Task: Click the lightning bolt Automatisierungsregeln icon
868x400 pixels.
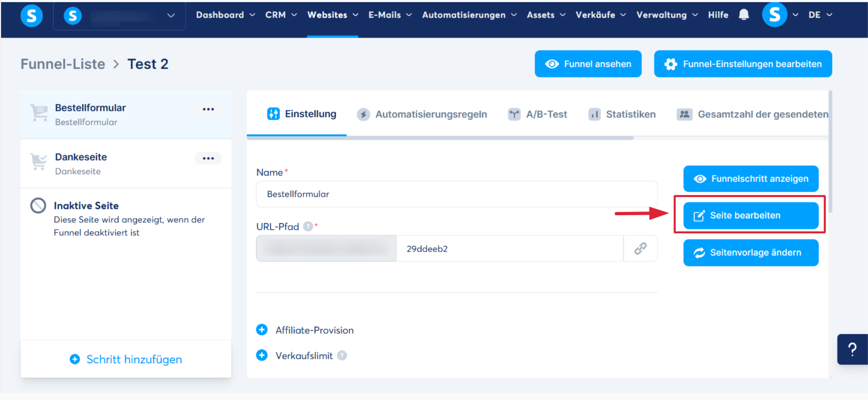Action: pyautogui.click(x=363, y=114)
